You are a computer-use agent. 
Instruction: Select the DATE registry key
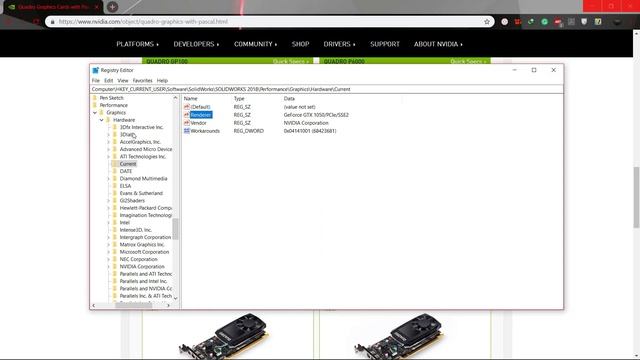(126, 171)
